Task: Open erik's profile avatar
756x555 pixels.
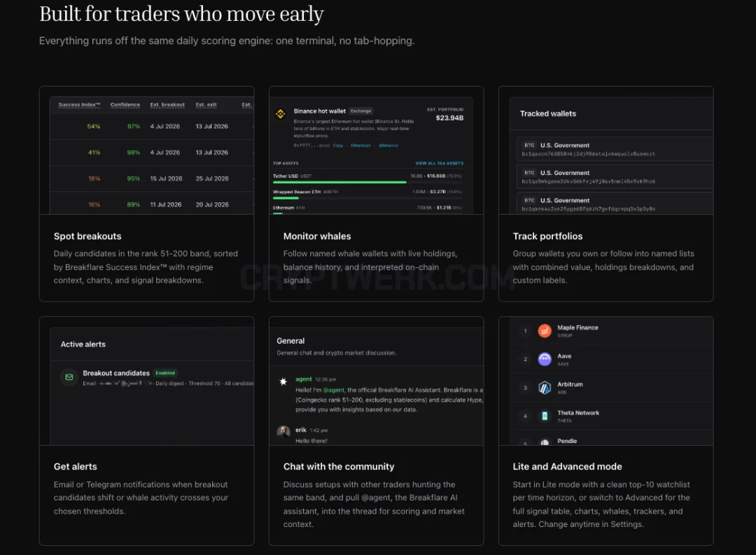Action: [283, 431]
